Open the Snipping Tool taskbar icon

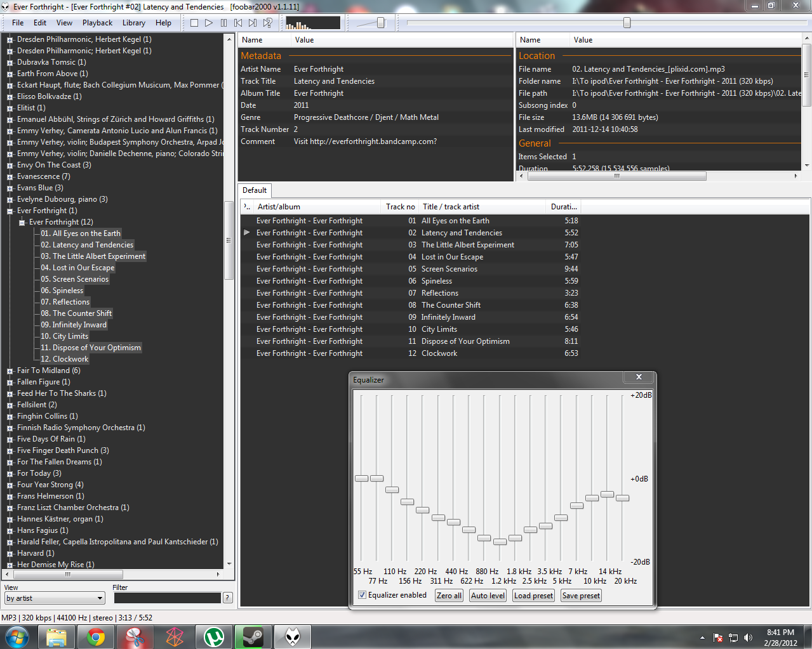[135, 637]
